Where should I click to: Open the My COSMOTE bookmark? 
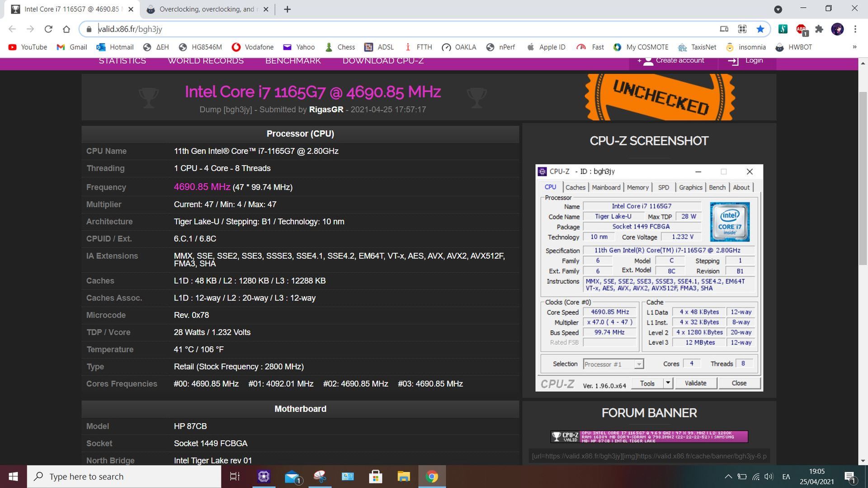point(641,47)
